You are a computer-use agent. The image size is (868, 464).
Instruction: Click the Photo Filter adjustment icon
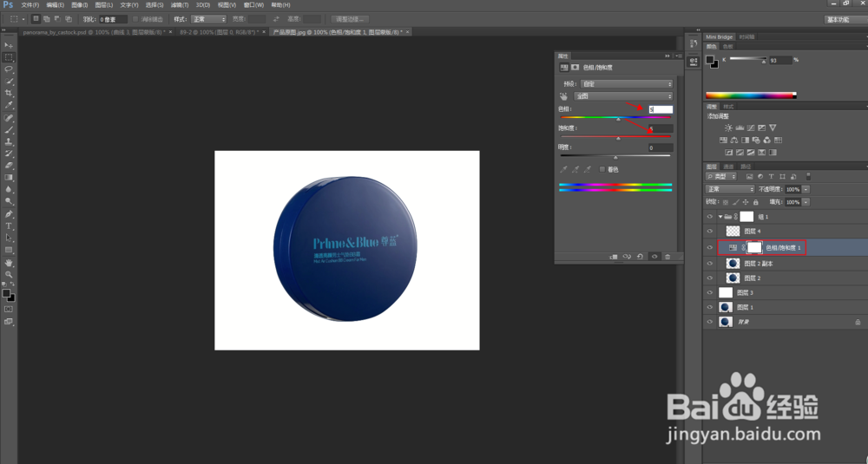756,140
